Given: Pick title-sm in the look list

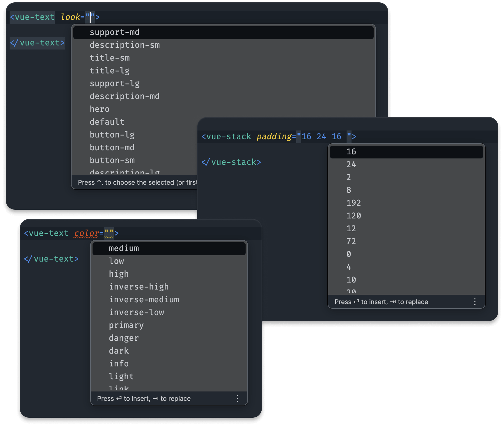Looking at the screenshot, I should pyautogui.click(x=223, y=58).
